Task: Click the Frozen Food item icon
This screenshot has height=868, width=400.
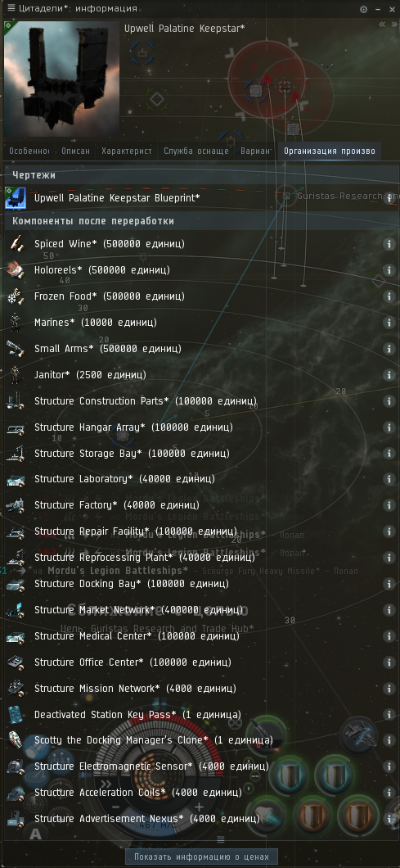Action: point(16,296)
